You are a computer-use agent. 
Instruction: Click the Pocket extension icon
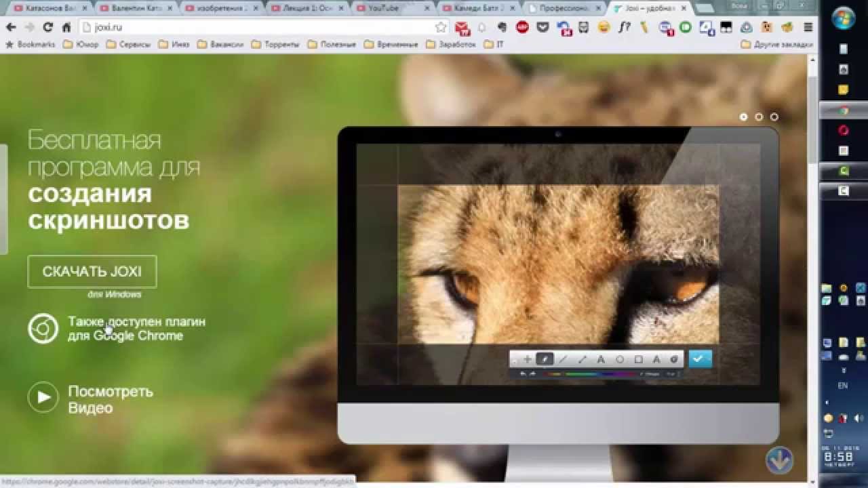[542, 27]
